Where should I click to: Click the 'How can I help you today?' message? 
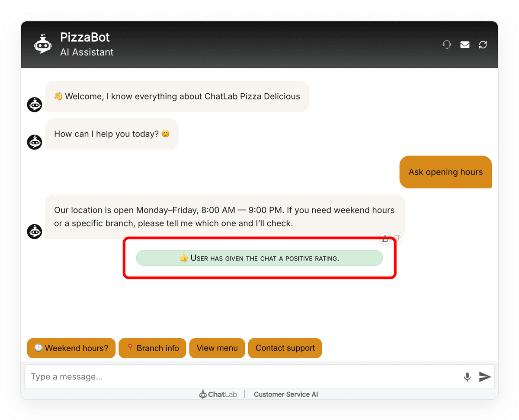112,134
